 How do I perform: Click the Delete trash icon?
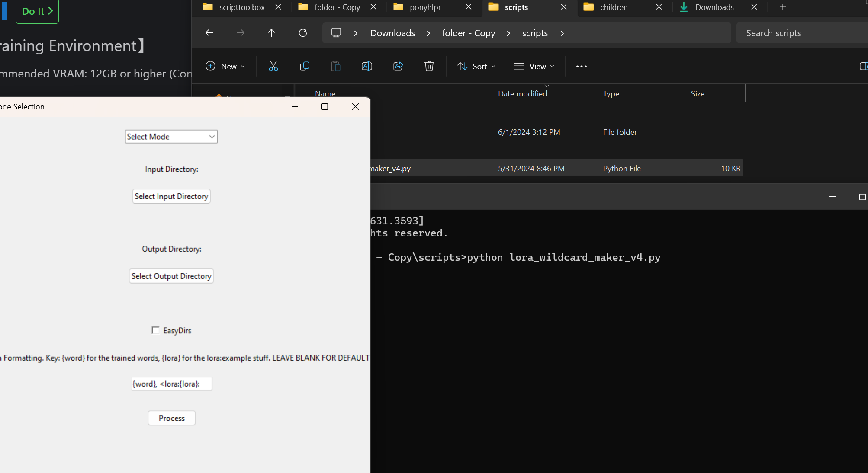pyautogui.click(x=429, y=66)
